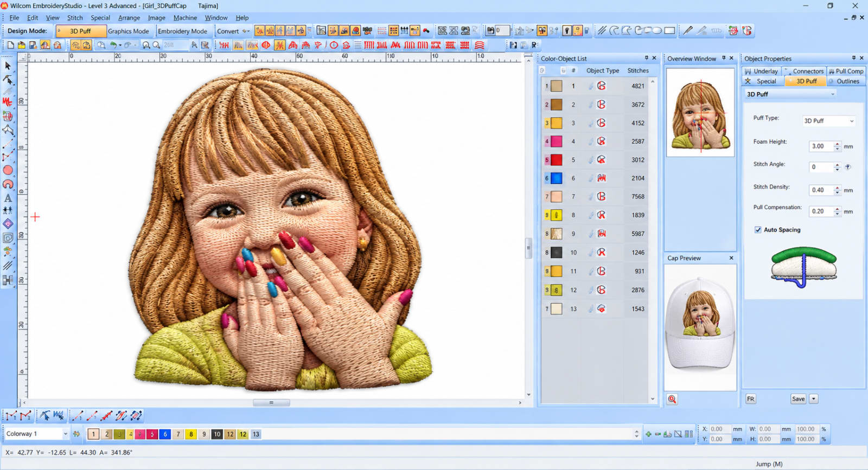The height and width of the screenshot is (470, 868).
Task: Click the New design icon in the toolbar
Action: coord(10,45)
